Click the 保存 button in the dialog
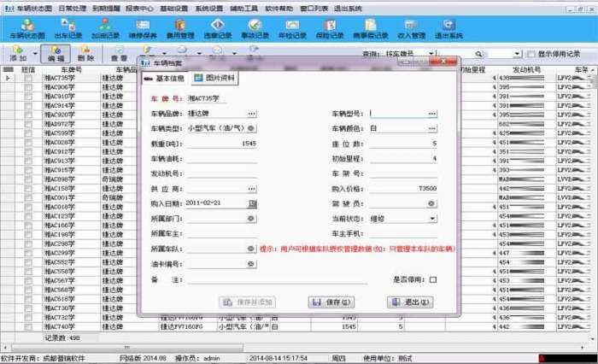 tap(331, 302)
